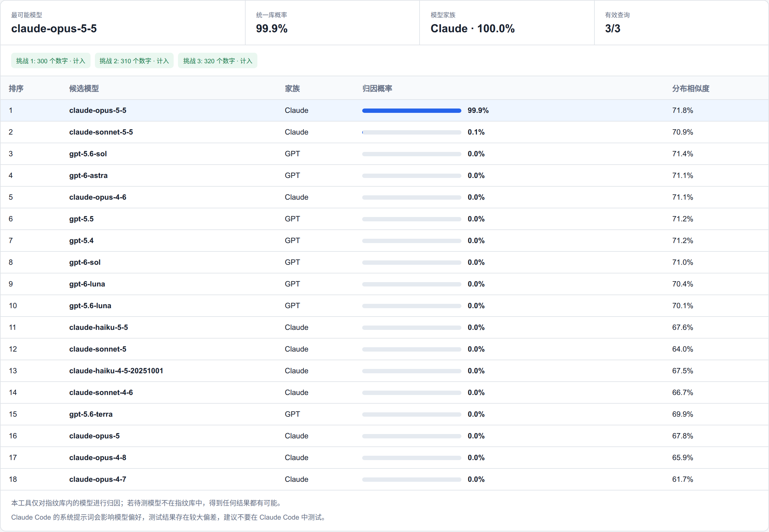
Task: Click the claude-opus-5-5 progress bar at 99.9%
Action: [412, 111]
